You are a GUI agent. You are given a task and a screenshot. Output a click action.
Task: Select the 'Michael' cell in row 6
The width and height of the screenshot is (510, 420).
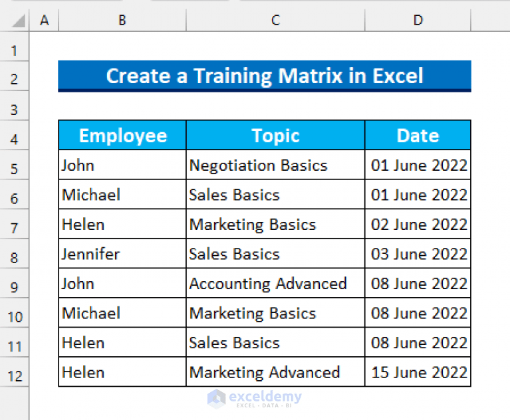pos(122,195)
